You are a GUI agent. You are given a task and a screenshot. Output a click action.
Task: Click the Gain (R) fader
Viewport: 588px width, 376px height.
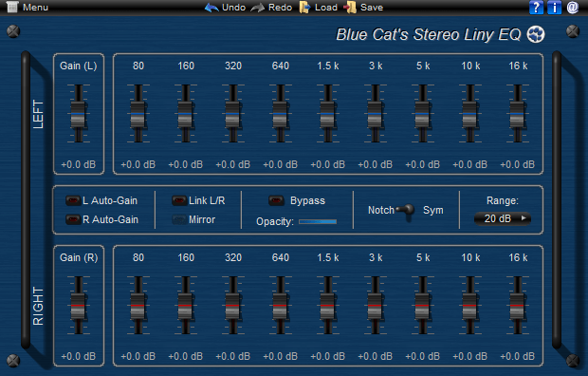coord(78,306)
